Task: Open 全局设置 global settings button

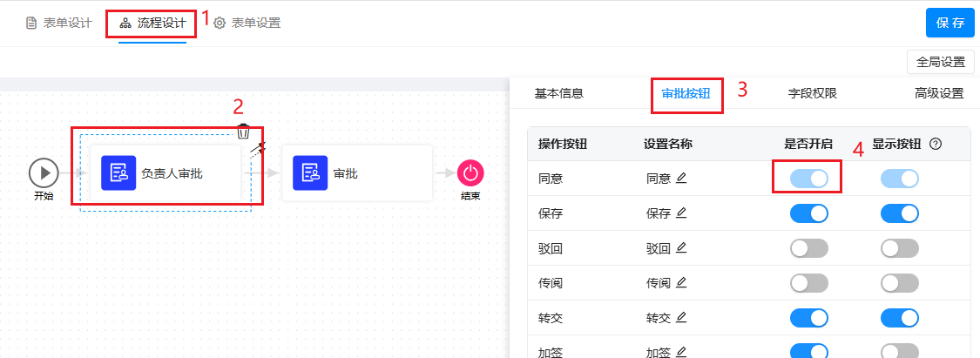Action: 940,62
